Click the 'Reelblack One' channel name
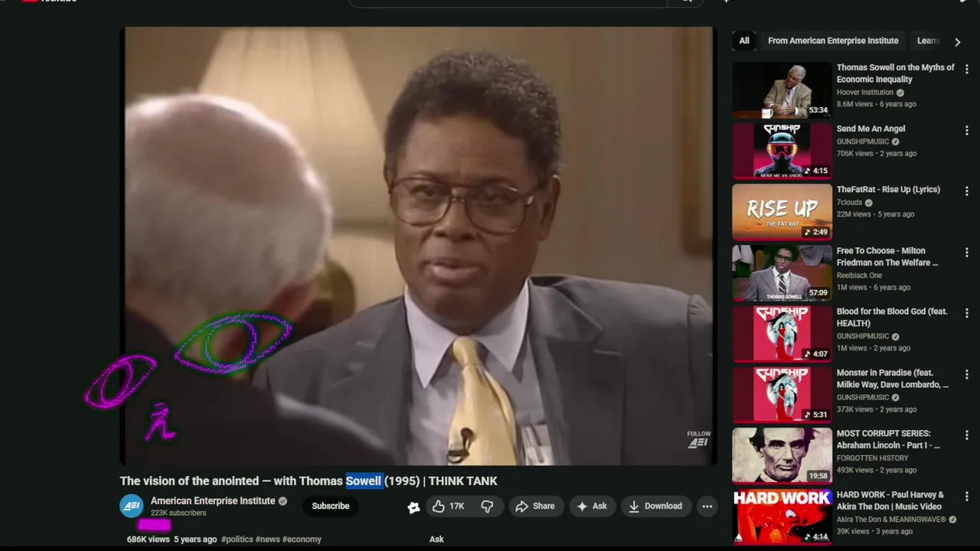 859,275
